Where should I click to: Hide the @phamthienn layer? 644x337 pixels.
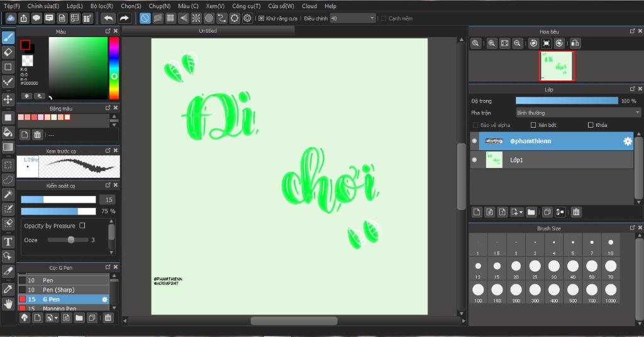[x=474, y=141]
